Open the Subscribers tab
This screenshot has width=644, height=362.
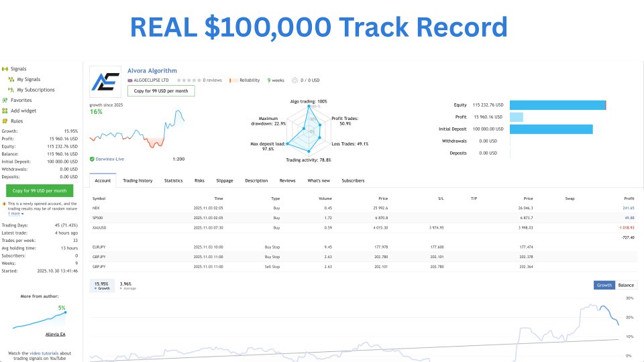(354, 180)
